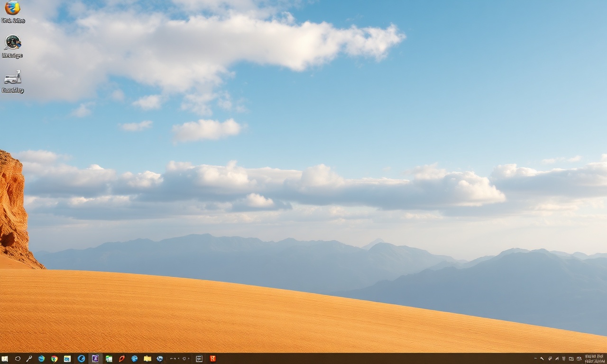Expand the hidden system tray icons chevron
Screen dimensions: 607x364
(x=542, y=359)
